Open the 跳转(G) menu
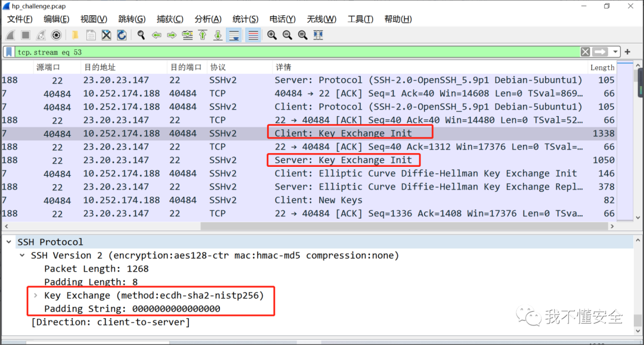Screen dimensions: 644x345 (x=132, y=19)
